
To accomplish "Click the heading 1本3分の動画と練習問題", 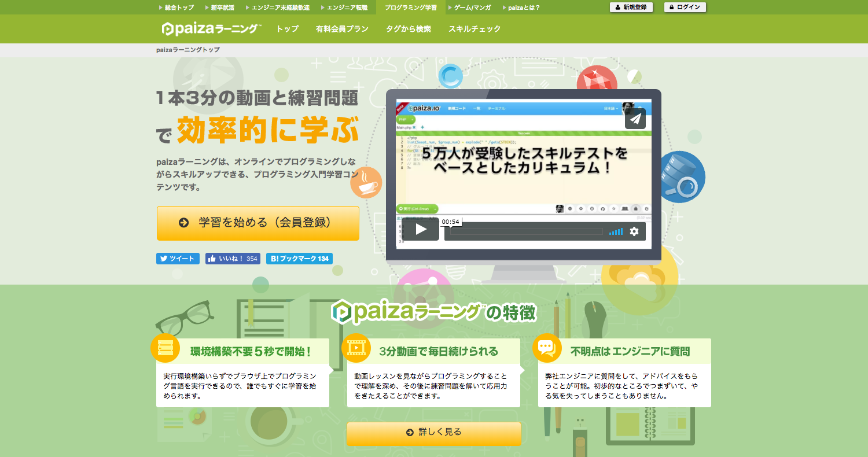I will point(257,98).
